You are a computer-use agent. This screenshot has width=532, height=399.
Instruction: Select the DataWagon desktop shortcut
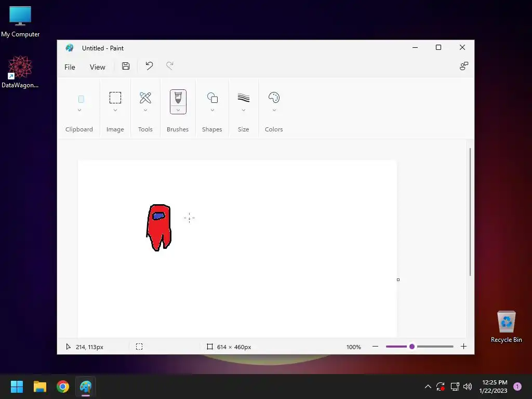click(x=20, y=72)
